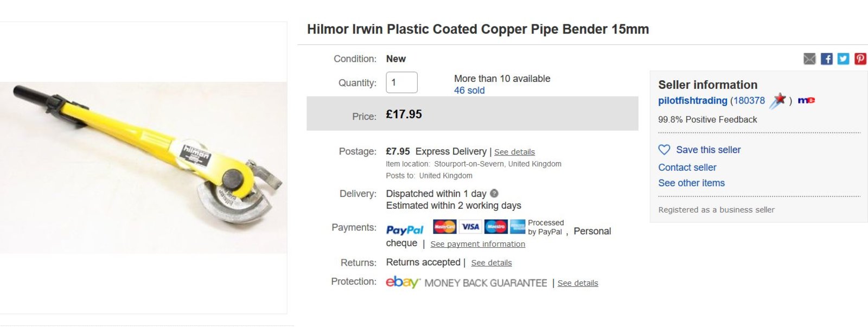This screenshot has height=327, width=868.
Task: Click the heart icon to save seller
Action: (x=664, y=150)
